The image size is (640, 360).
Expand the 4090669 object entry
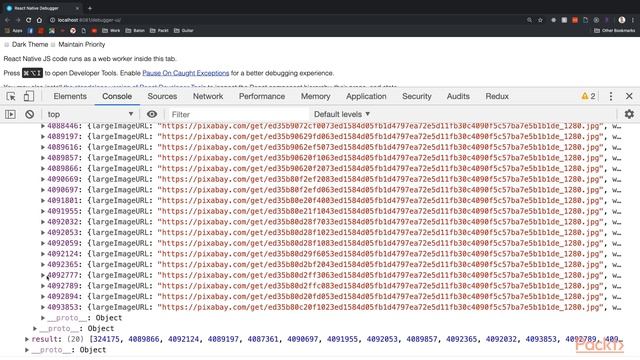click(x=43, y=179)
